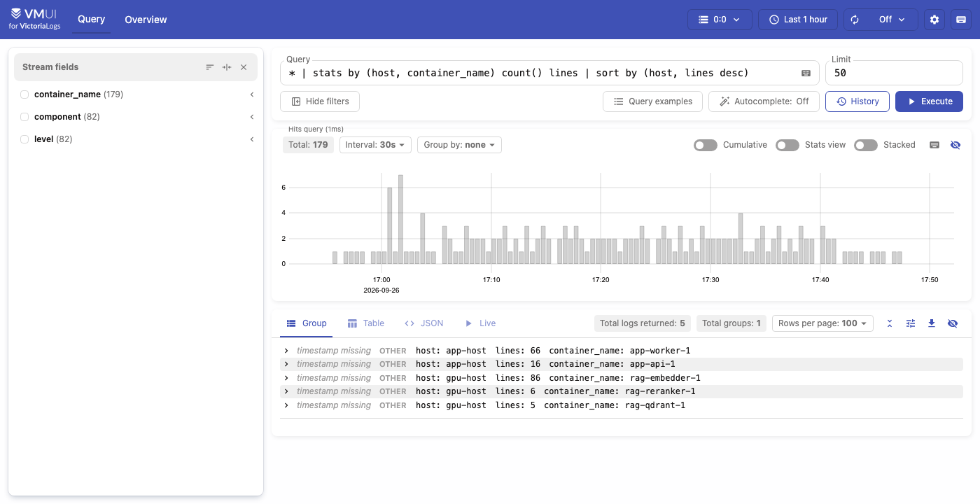The width and height of the screenshot is (980, 504).
Task: Open the tenant 0:0 selector
Action: [x=720, y=20]
